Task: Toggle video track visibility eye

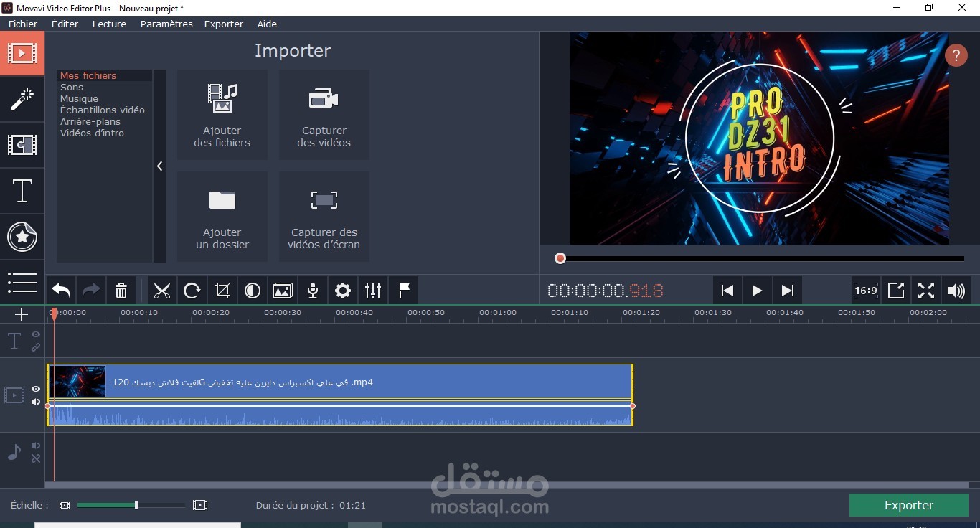Action: (36, 389)
